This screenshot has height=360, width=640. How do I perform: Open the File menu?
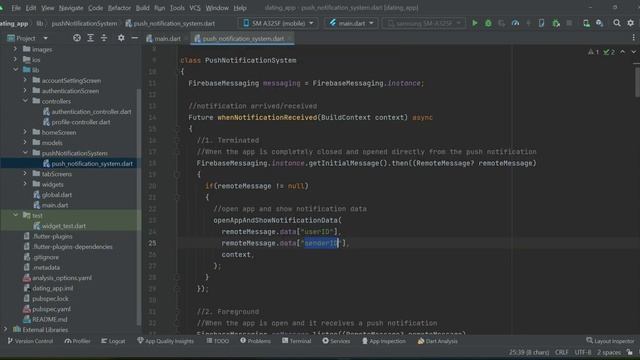[16, 8]
